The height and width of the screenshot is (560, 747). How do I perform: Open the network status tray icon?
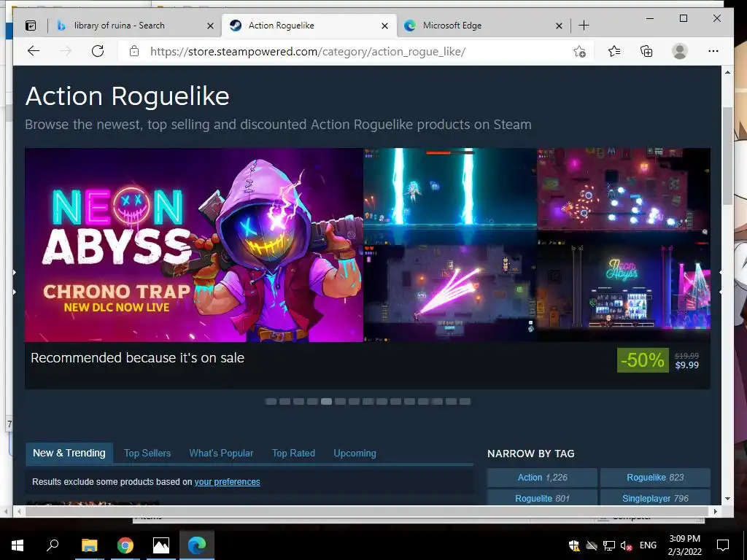click(x=609, y=545)
